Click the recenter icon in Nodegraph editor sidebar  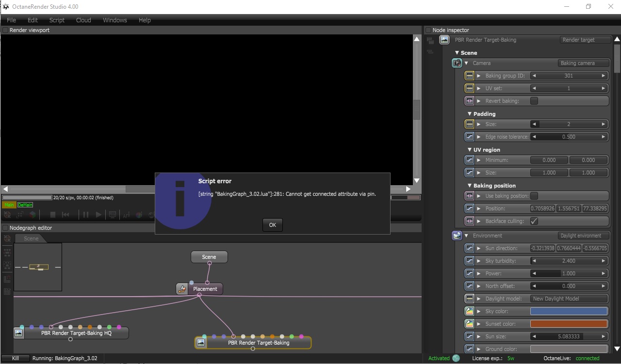[7, 238]
